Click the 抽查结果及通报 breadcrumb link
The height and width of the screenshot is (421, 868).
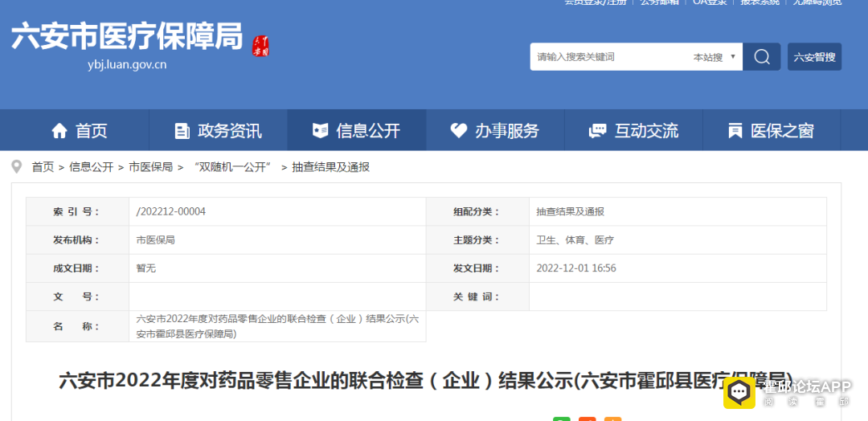tap(331, 167)
